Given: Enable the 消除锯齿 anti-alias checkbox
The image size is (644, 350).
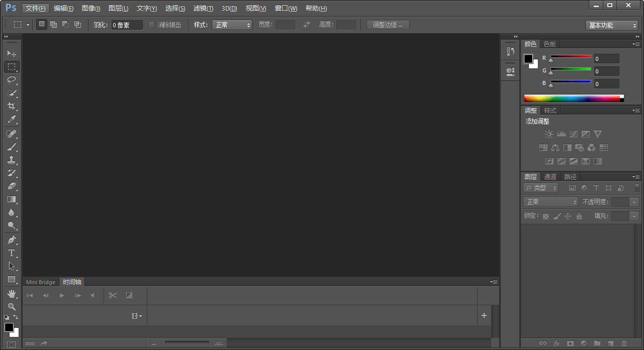Looking at the screenshot, I should [x=151, y=25].
